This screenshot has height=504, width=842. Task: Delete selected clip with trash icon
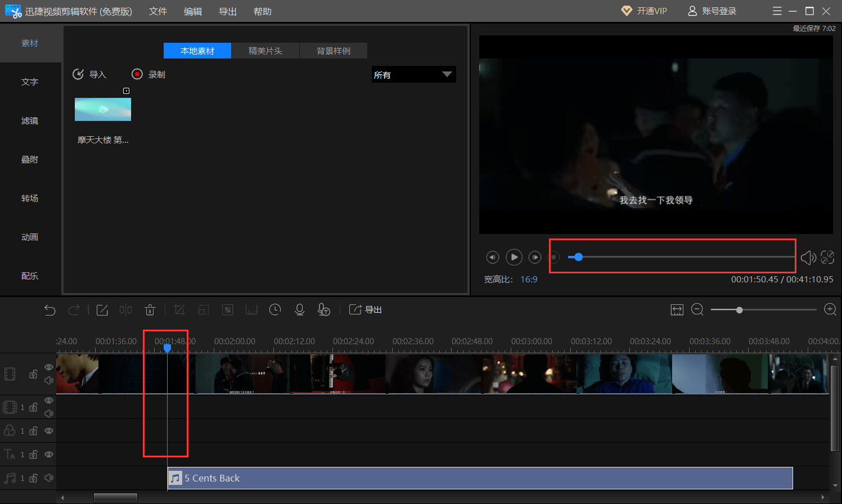(x=150, y=310)
